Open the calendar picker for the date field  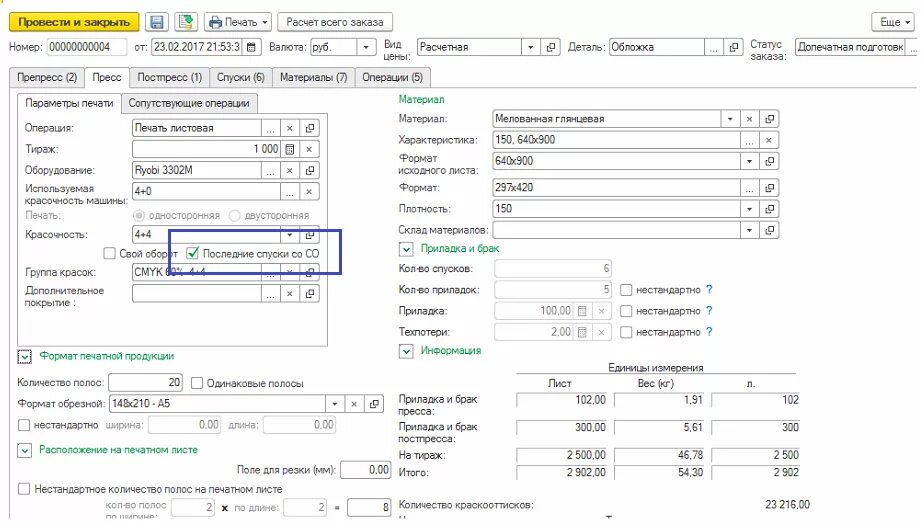tap(251, 47)
